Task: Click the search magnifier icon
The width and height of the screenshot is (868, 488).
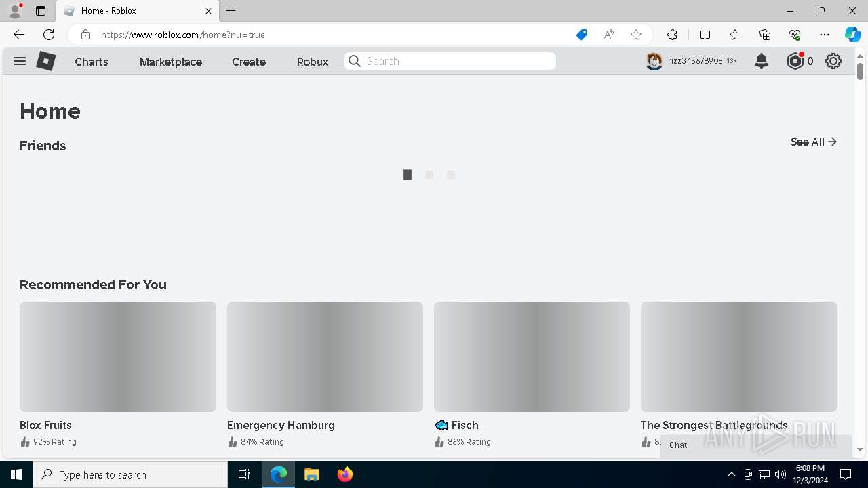Action: pyautogui.click(x=355, y=61)
